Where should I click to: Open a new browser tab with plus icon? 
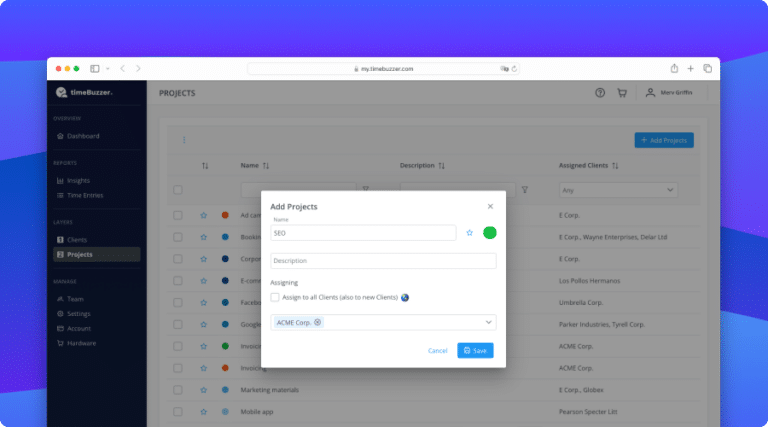690,69
